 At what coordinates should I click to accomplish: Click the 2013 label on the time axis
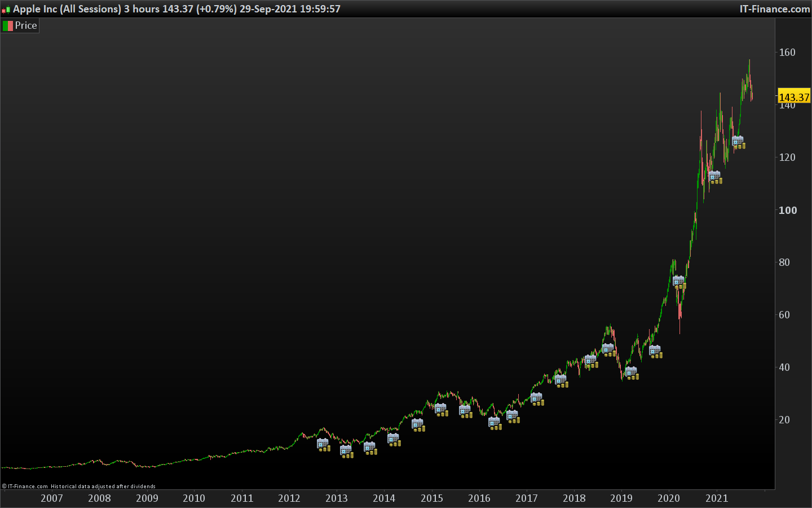pos(337,498)
